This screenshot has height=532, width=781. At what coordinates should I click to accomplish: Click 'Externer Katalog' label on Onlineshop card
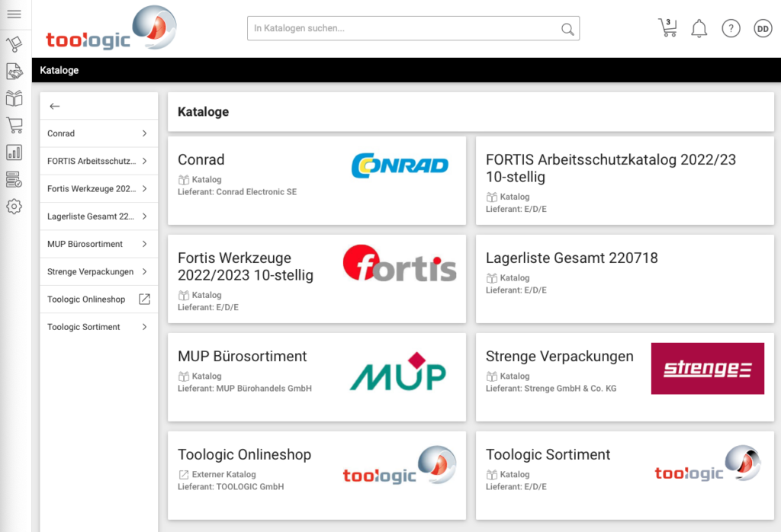pyautogui.click(x=223, y=474)
